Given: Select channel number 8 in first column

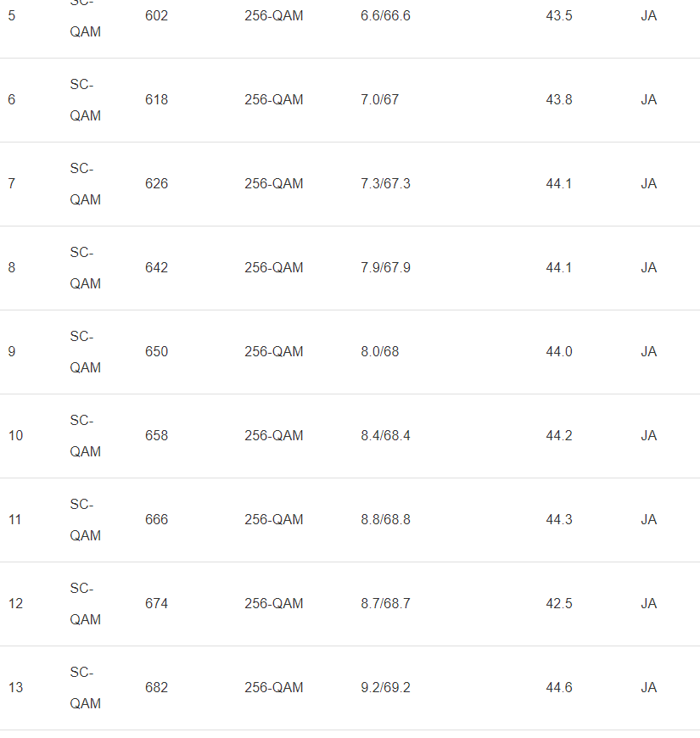Looking at the screenshot, I should 11,268.
